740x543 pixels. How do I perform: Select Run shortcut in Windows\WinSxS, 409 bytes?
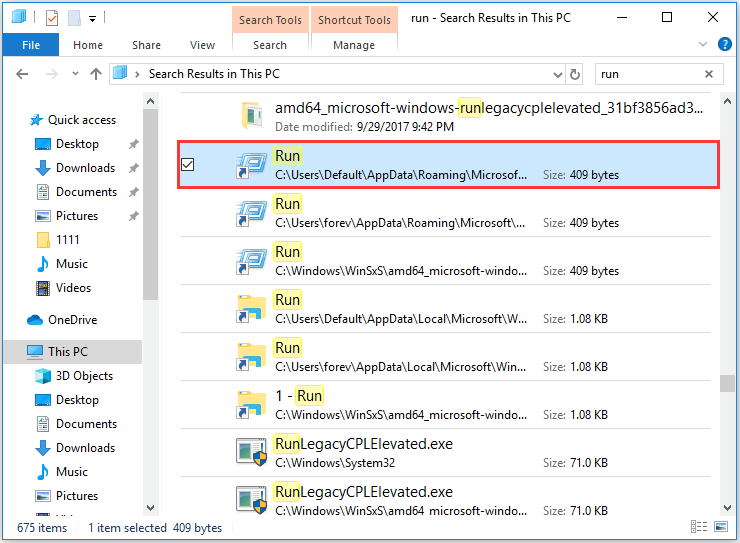(446, 261)
